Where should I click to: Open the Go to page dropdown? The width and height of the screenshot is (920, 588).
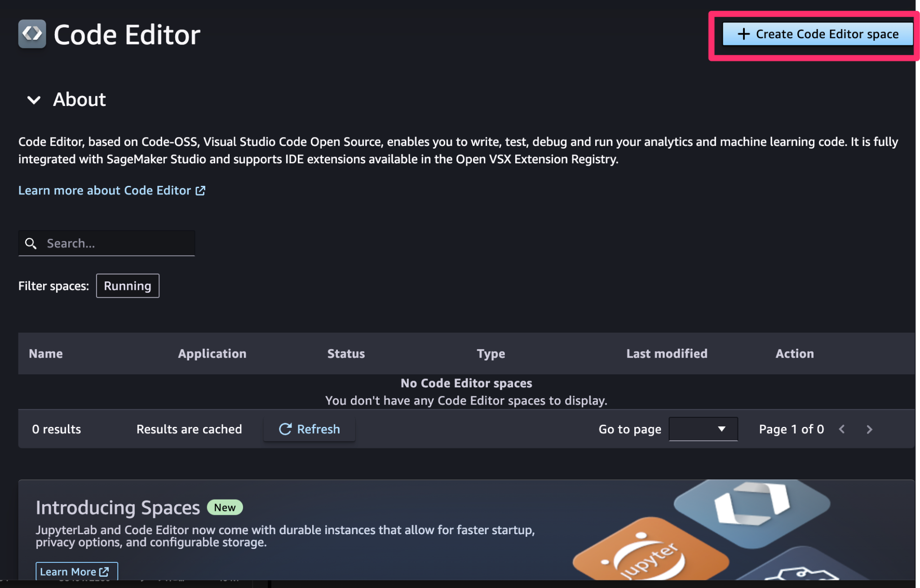703,429
